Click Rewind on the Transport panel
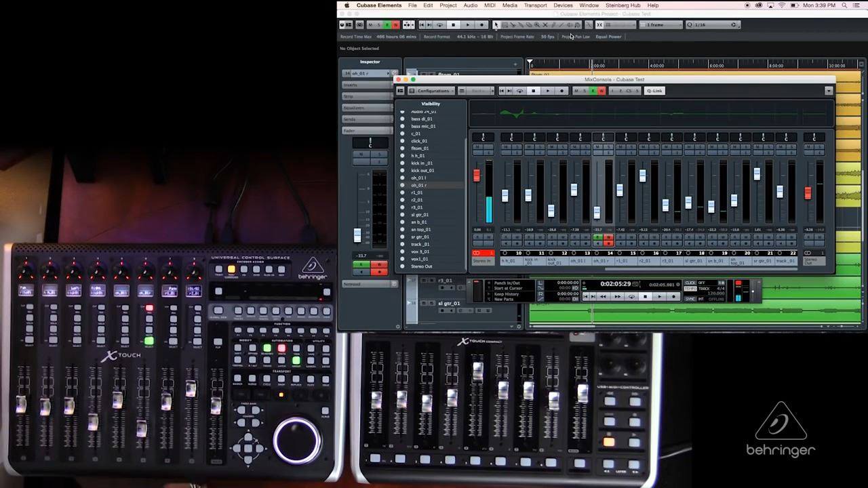This screenshot has width=868, height=488. [x=604, y=296]
